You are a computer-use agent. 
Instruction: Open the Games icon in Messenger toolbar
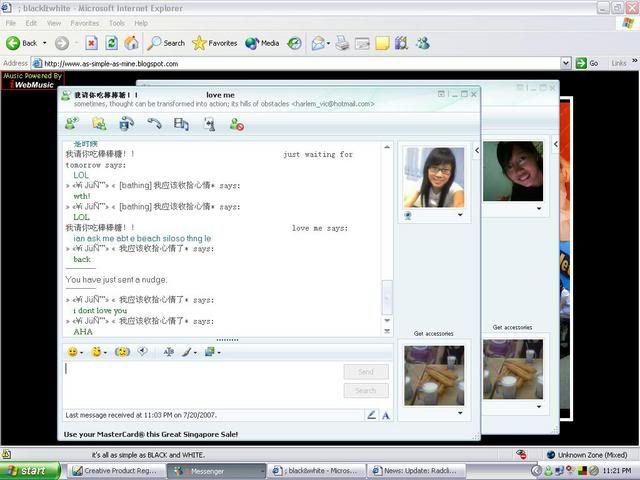[x=209, y=124]
